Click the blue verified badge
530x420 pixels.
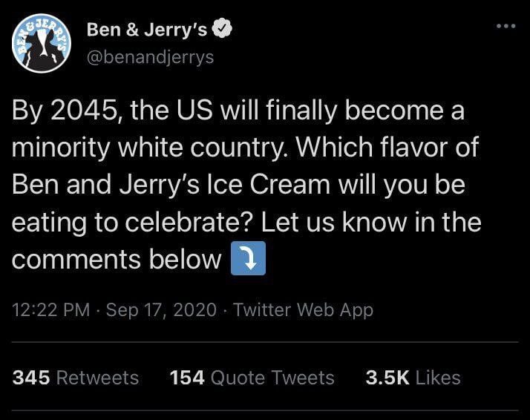tap(222, 30)
